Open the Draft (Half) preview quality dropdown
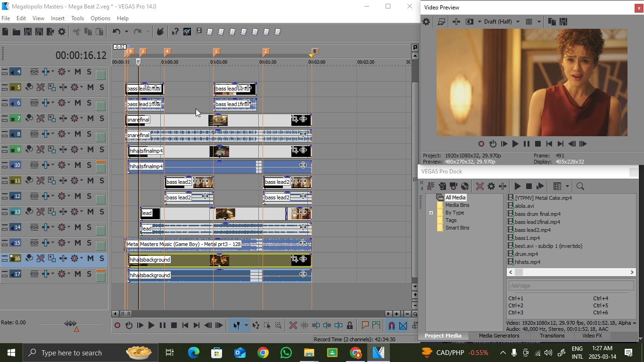 coord(517,22)
